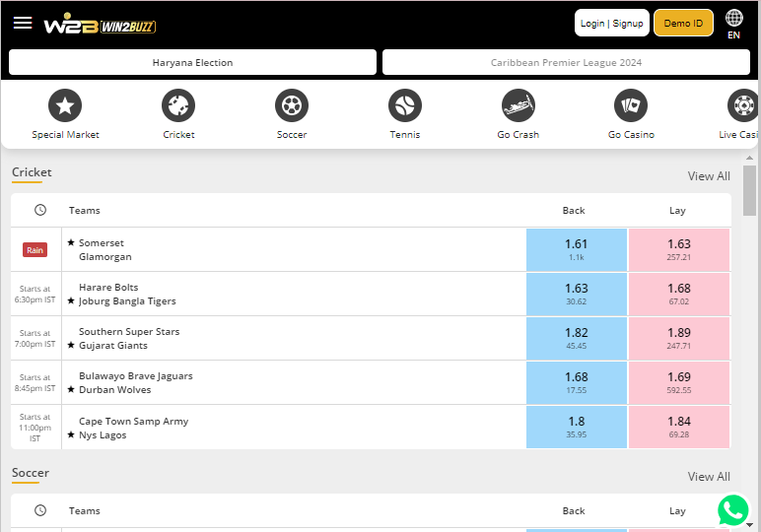Click the Login | Signup button
The width and height of the screenshot is (761, 532).
(611, 23)
